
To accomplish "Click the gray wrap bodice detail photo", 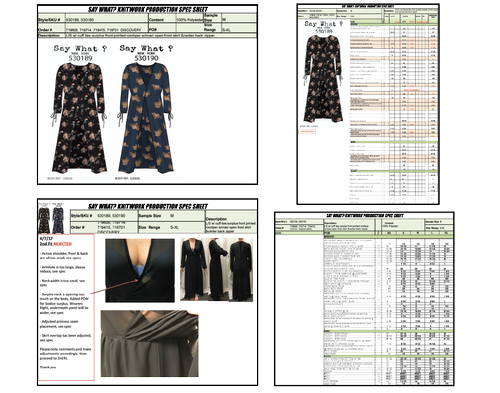I will coord(150,344).
